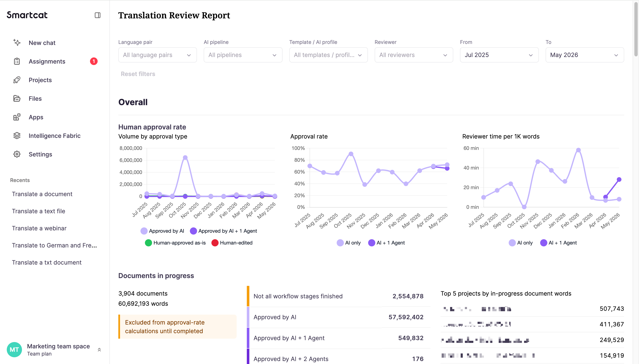Click the Oct 2025 peak in Approval rate chart
This screenshot has width=639, height=364.
point(351,154)
